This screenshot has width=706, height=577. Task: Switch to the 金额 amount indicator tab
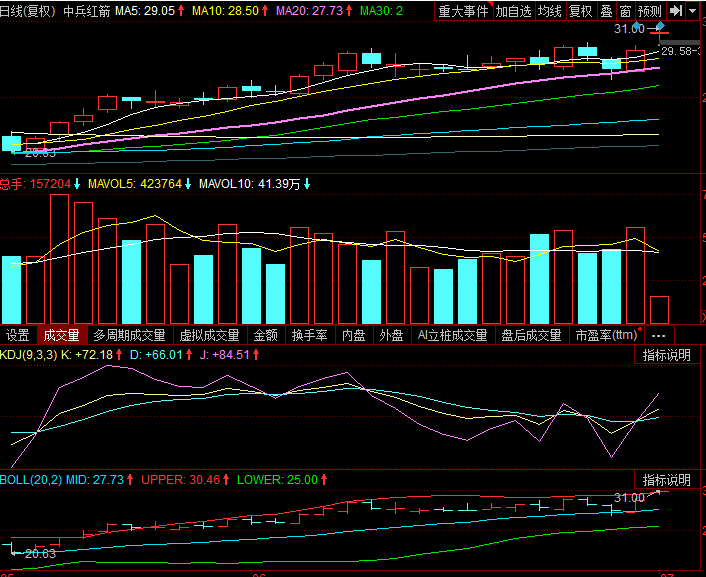click(x=266, y=335)
